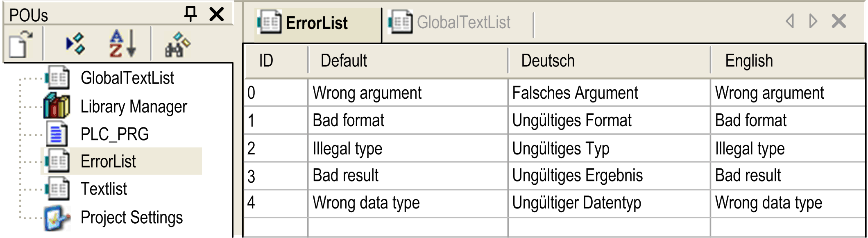868x238 pixels.
Task: Select the 'Falsches Argument' cell
Action: (575, 93)
